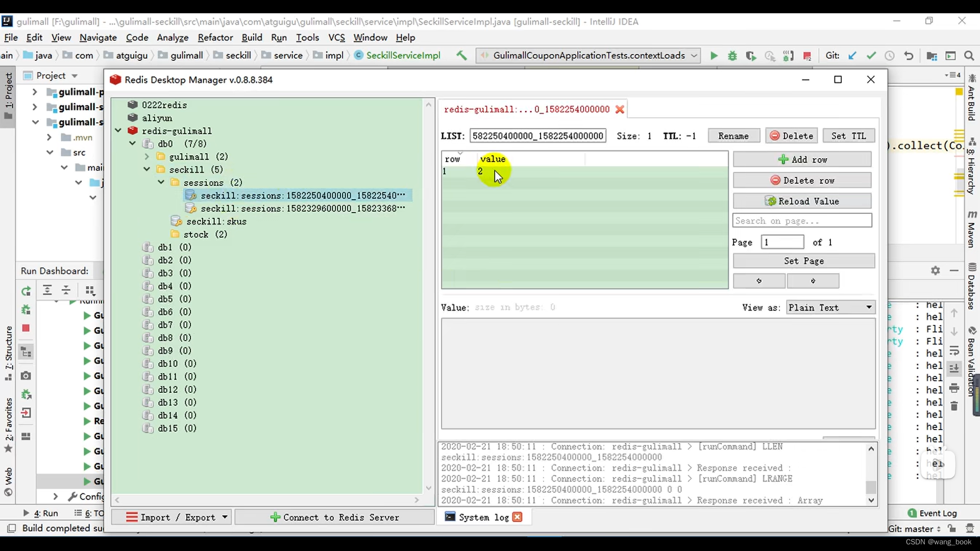This screenshot has height=551, width=980.
Task: Select seckill:skus key
Action: (216, 221)
